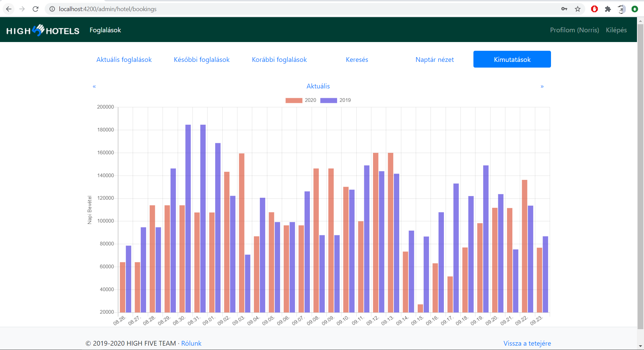The image size is (644, 350).
Task: Toggle the 2019 legend color swatch
Action: click(328, 100)
